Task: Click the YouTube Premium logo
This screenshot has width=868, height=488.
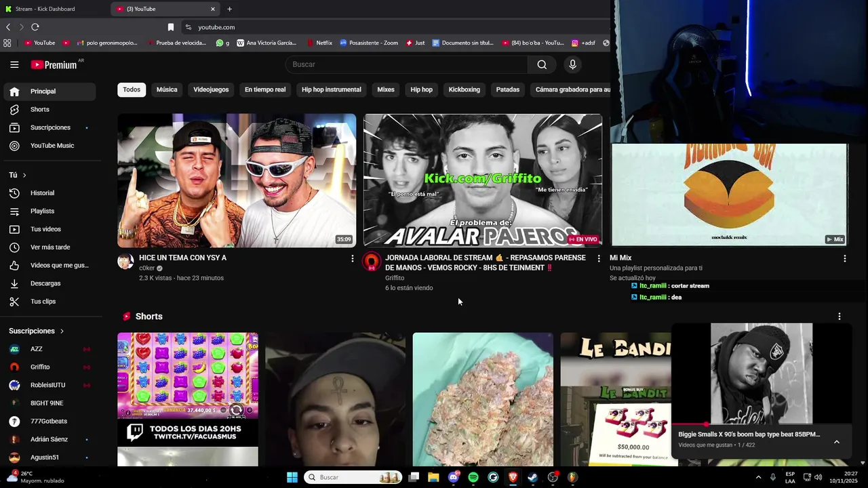Action: point(54,64)
